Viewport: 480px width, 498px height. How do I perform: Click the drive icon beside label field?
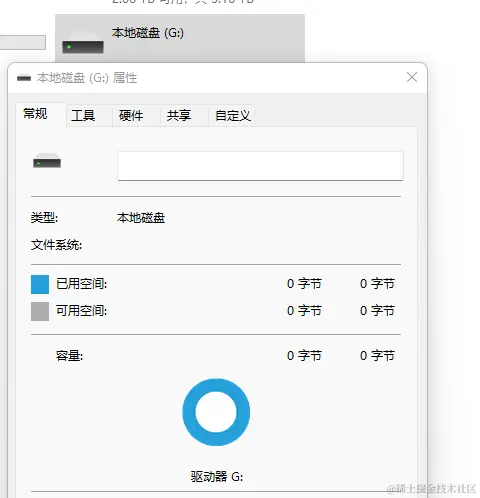tap(47, 160)
